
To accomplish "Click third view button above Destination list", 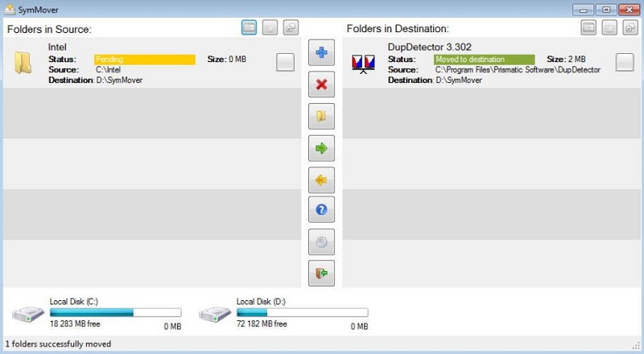I will [x=630, y=28].
